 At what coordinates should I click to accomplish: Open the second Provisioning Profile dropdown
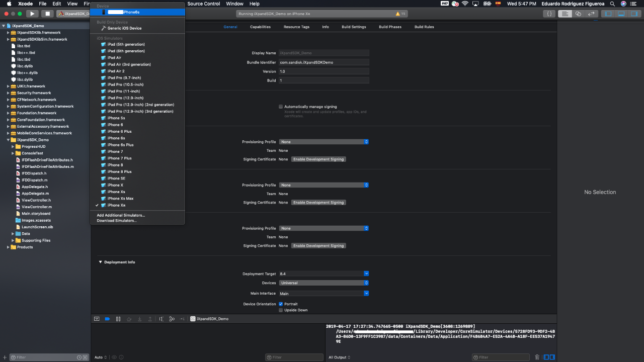tap(324, 185)
